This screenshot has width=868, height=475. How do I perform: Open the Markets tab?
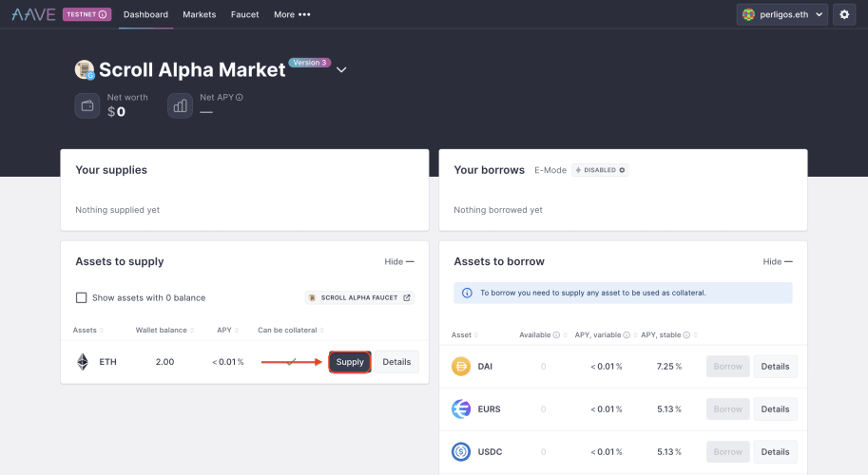click(200, 14)
